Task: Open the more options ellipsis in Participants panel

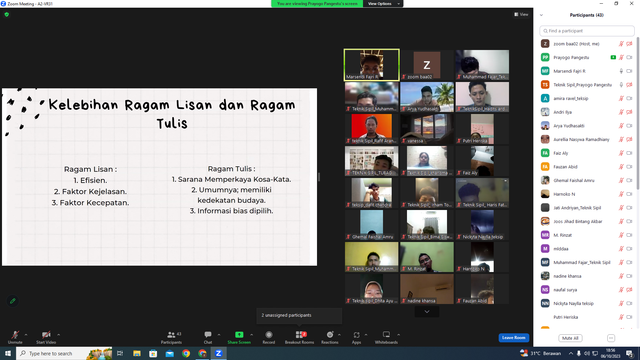Action: 611,338
